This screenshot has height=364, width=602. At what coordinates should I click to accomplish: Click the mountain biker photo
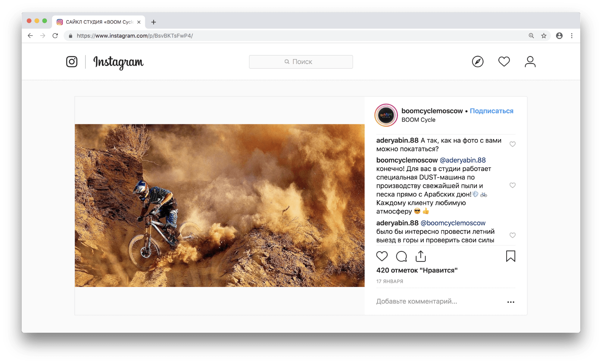tap(220, 205)
